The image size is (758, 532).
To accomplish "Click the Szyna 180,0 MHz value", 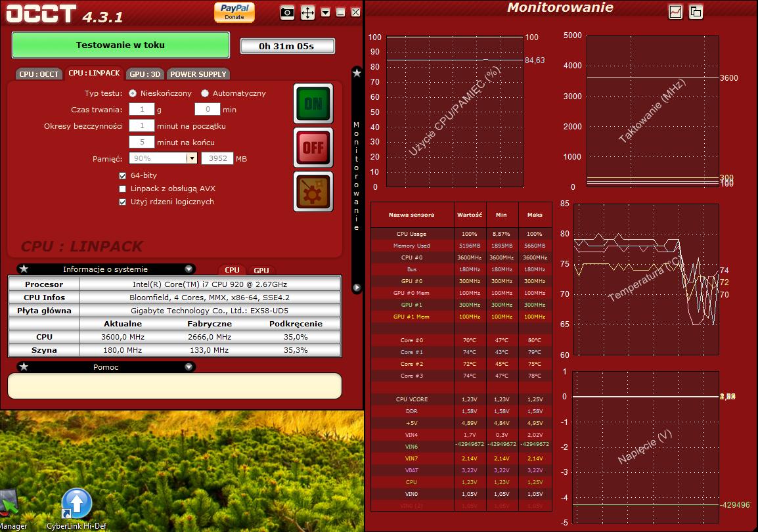I will click(x=122, y=350).
